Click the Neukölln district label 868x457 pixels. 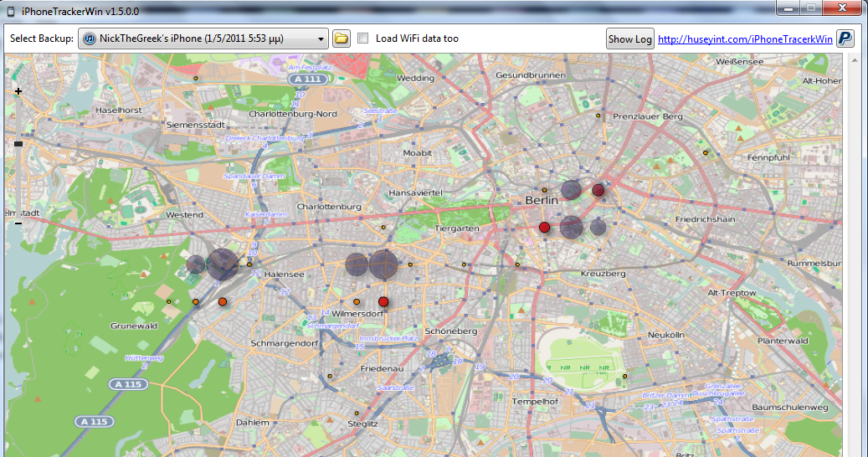tap(666, 335)
